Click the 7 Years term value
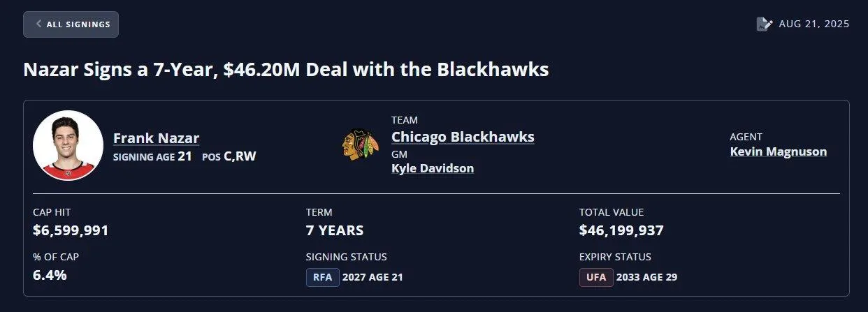The height and width of the screenshot is (312, 868). tap(335, 230)
